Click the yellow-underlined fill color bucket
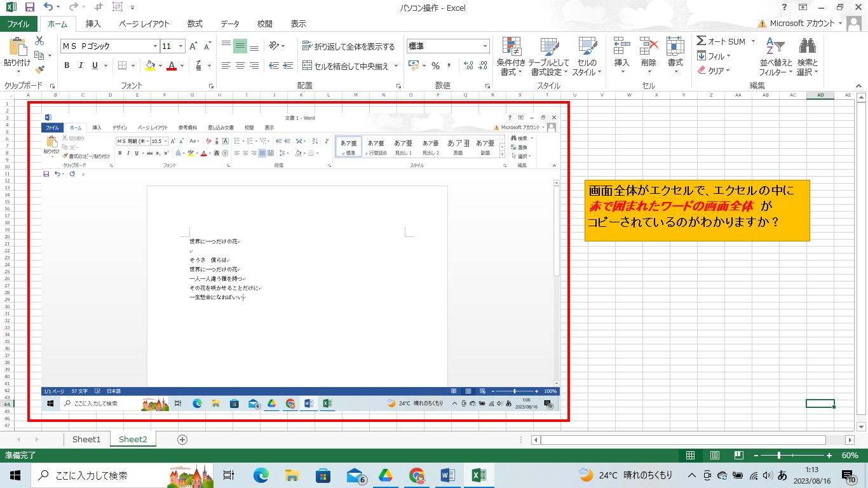This screenshot has height=488, width=868. [150, 65]
